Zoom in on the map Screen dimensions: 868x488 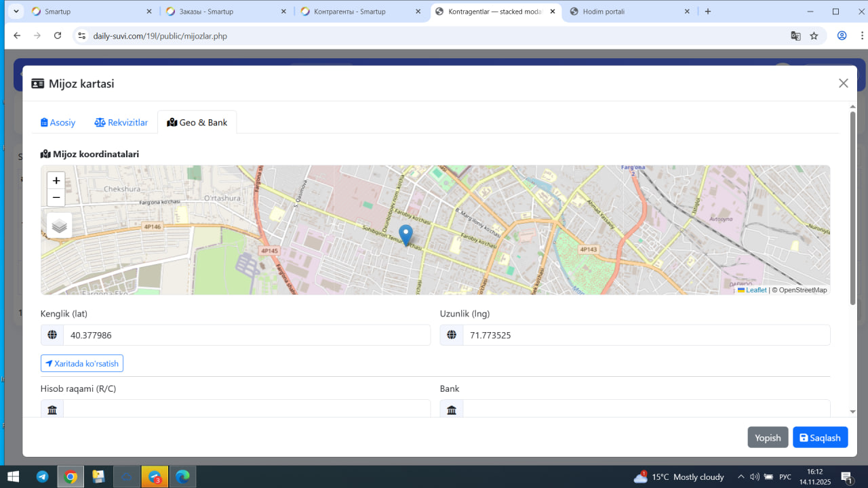[56, 181]
